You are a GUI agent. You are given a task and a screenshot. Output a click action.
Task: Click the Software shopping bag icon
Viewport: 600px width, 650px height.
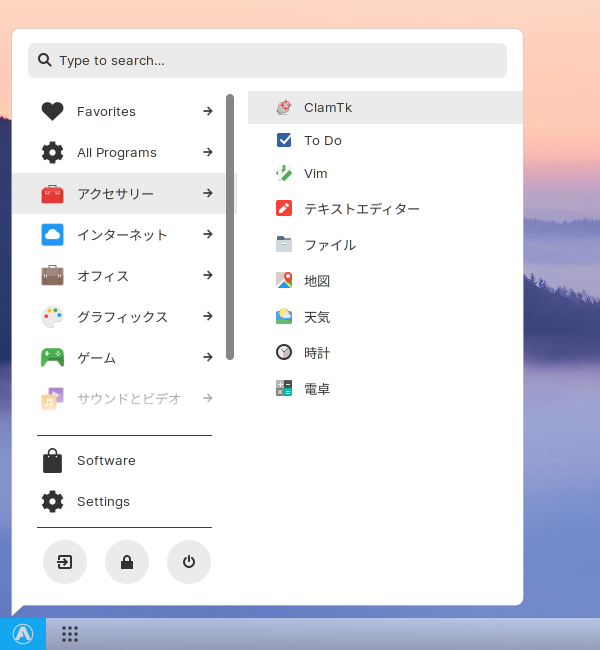52,461
